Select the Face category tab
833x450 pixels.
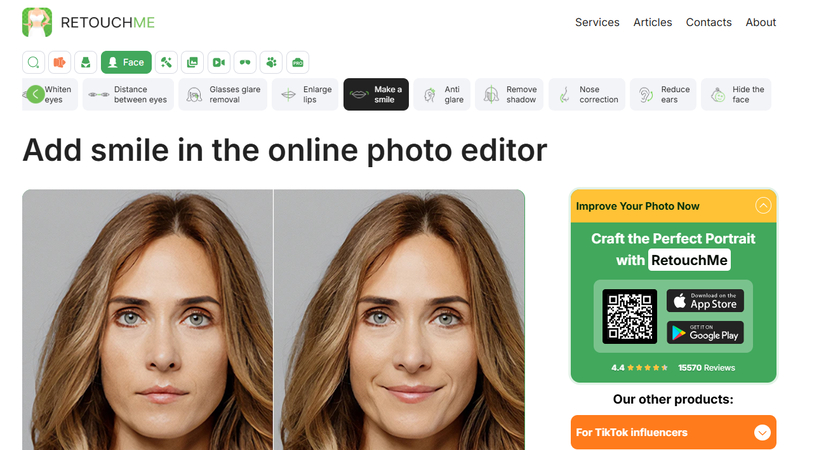click(126, 62)
